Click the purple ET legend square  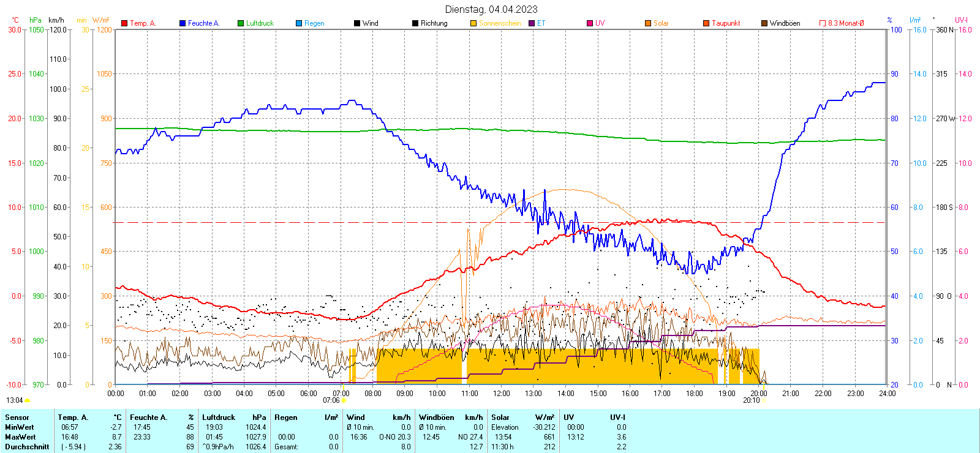tap(532, 23)
